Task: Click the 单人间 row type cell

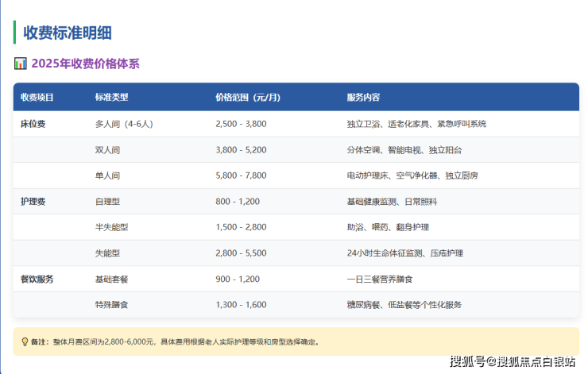Action: [107, 175]
